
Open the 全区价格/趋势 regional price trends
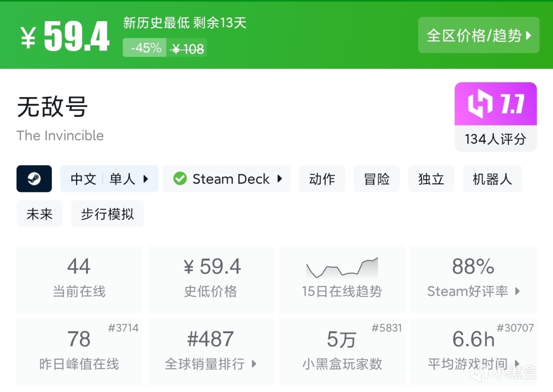479,35
